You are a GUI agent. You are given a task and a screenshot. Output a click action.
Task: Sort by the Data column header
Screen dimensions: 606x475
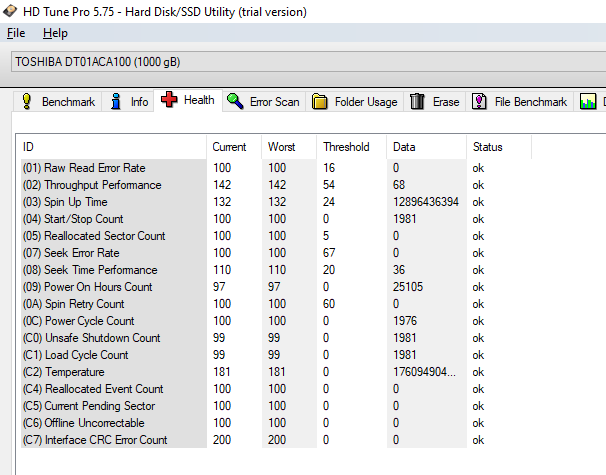[x=427, y=147]
